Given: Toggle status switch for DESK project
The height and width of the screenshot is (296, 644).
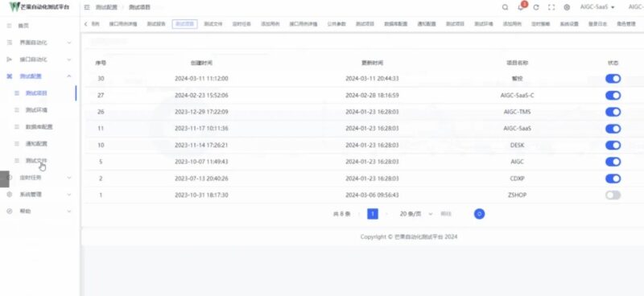Looking at the screenshot, I should click(x=613, y=145).
